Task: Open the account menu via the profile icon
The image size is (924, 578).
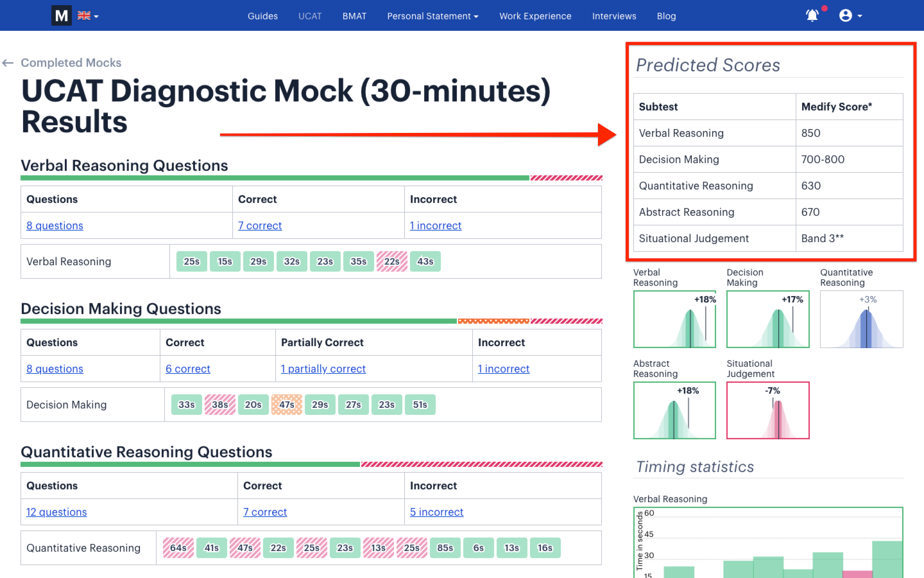Action: tap(844, 15)
